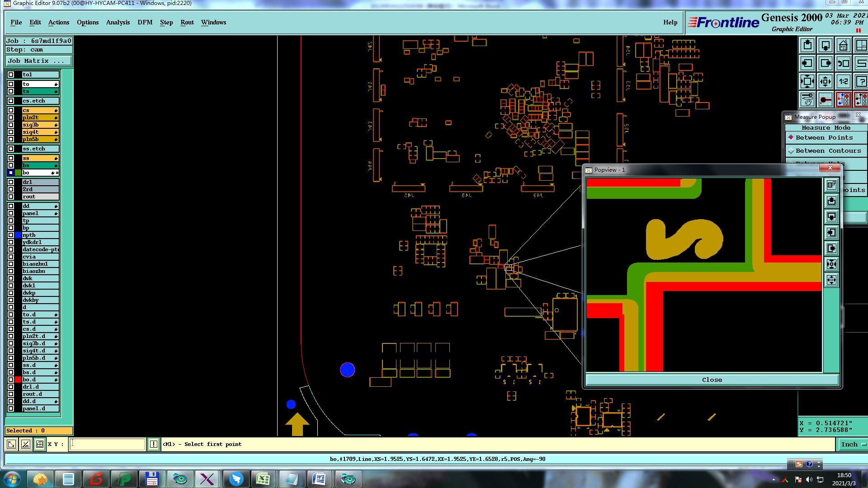This screenshot has width=868, height=488.
Task: Open the Analysis menu
Action: (x=118, y=22)
